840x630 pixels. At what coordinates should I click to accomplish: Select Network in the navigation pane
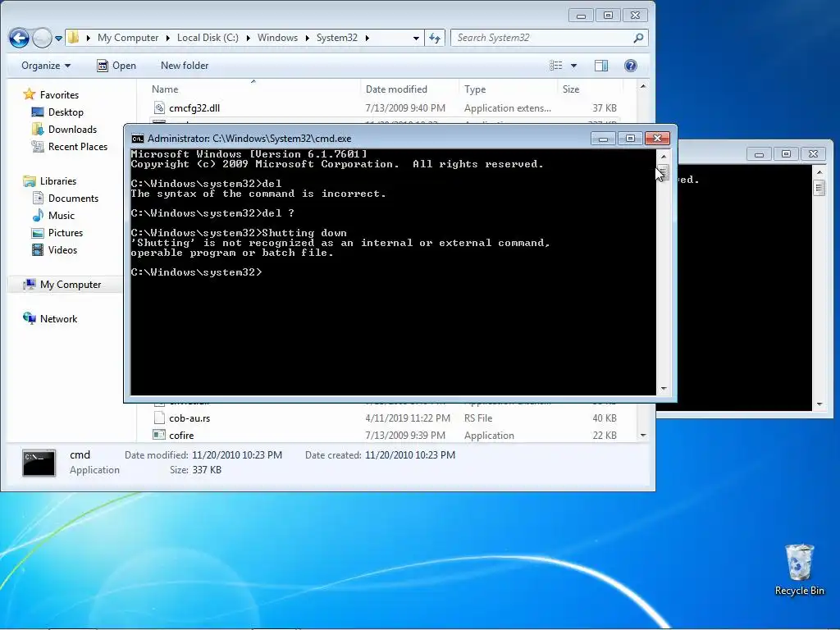pos(50,319)
